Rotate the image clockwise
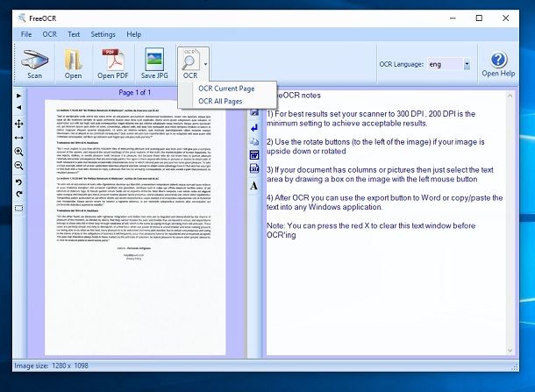This screenshot has height=392, width=535. pos(18,194)
